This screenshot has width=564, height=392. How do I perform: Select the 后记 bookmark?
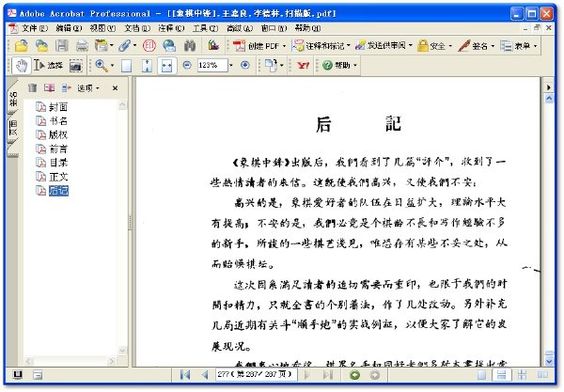(58, 191)
